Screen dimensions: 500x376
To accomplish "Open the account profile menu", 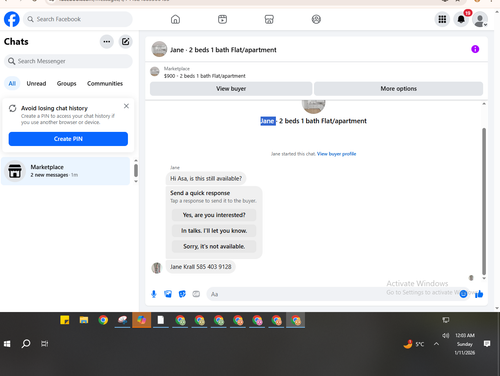I will click(x=480, y=20).
